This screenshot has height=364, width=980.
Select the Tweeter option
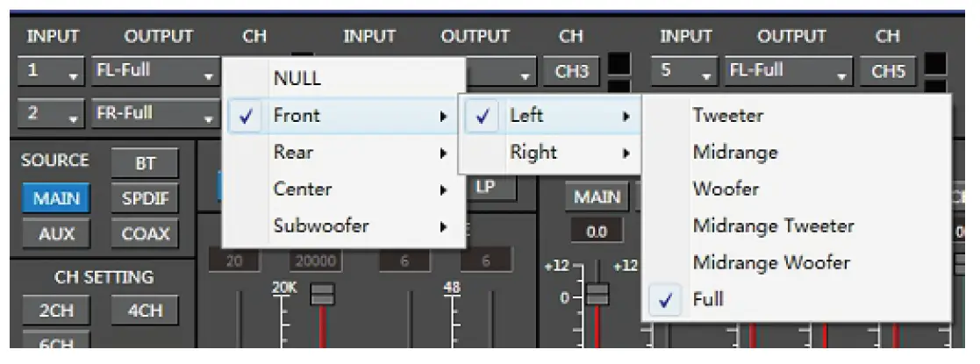[x=727, y=115]
